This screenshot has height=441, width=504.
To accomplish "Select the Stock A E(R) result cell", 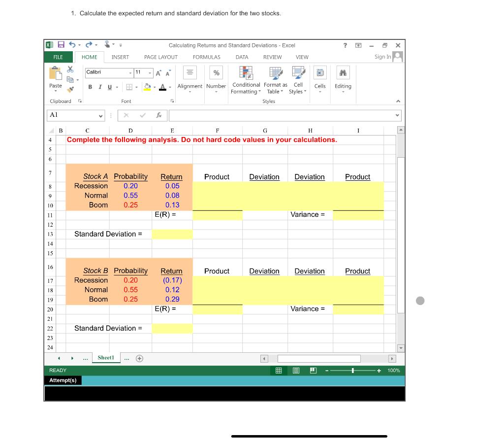I will pyautogui.click(x=217, y=215).
